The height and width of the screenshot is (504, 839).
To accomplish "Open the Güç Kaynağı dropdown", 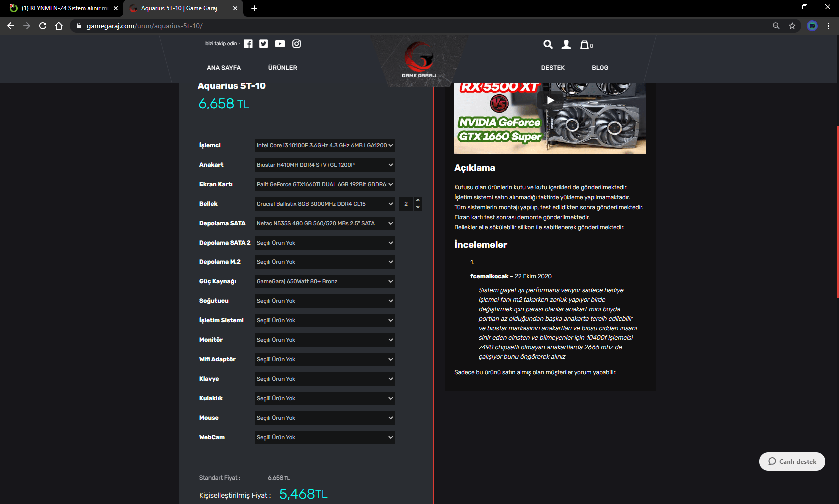I will pyautogui.click(x=325, y=281).
